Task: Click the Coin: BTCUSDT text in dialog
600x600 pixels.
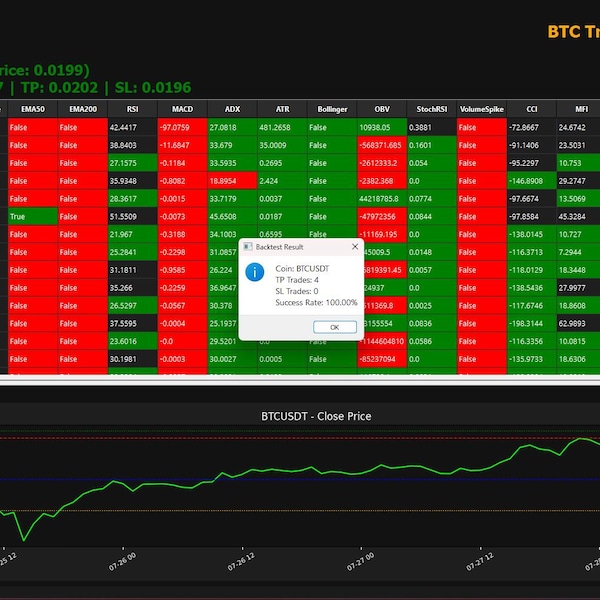Action: coord(302,269)
